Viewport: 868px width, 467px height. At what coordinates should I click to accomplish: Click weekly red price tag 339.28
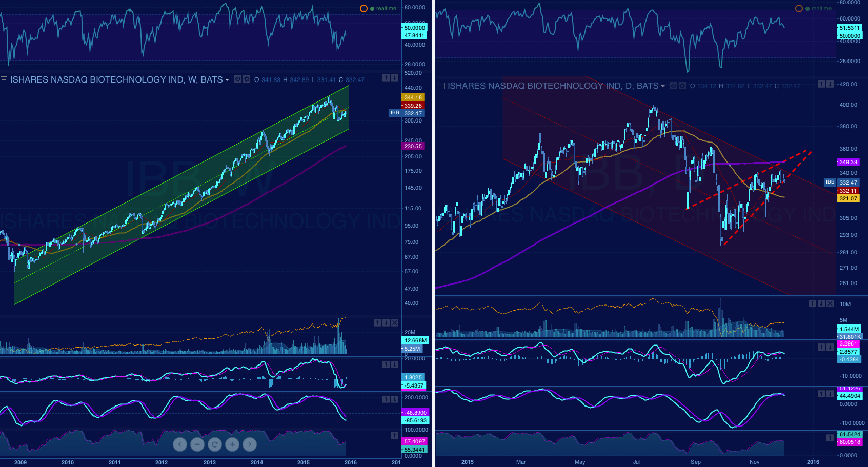coord(413,106)
